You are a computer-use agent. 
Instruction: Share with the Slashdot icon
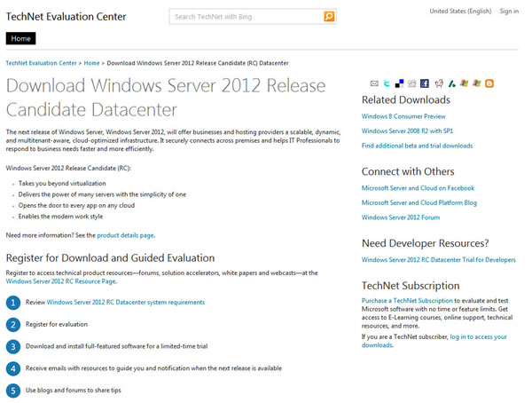point(451,83)
